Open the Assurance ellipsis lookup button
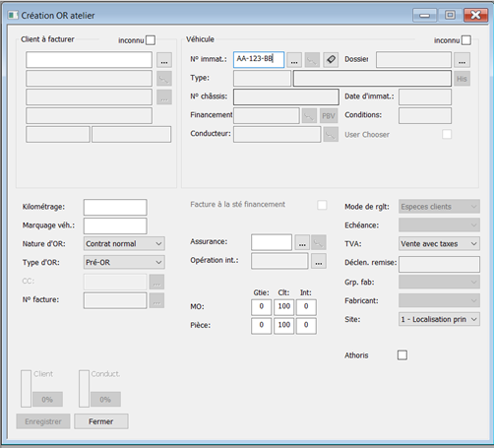Image resolution: width=494 pixels, height=448 pixels. point(302,242)
